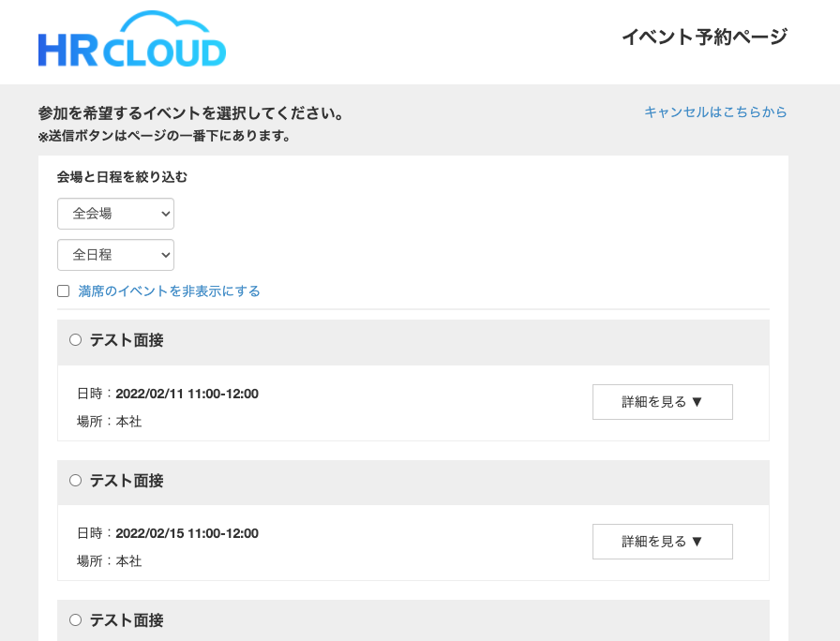This screenshot has width=840, height=641.
Task: Click the テスト面接 title of the 02/11 event
Action: click(x=127, y=341)
